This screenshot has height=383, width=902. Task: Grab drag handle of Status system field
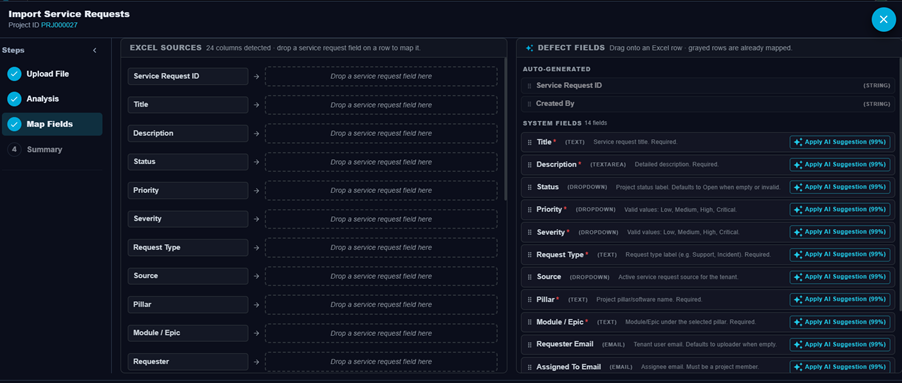click(529, 187)
